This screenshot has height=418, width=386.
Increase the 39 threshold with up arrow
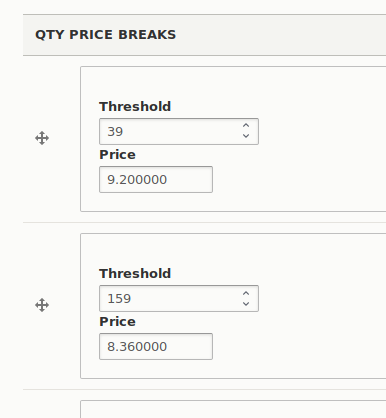click(x=246, y=126)
